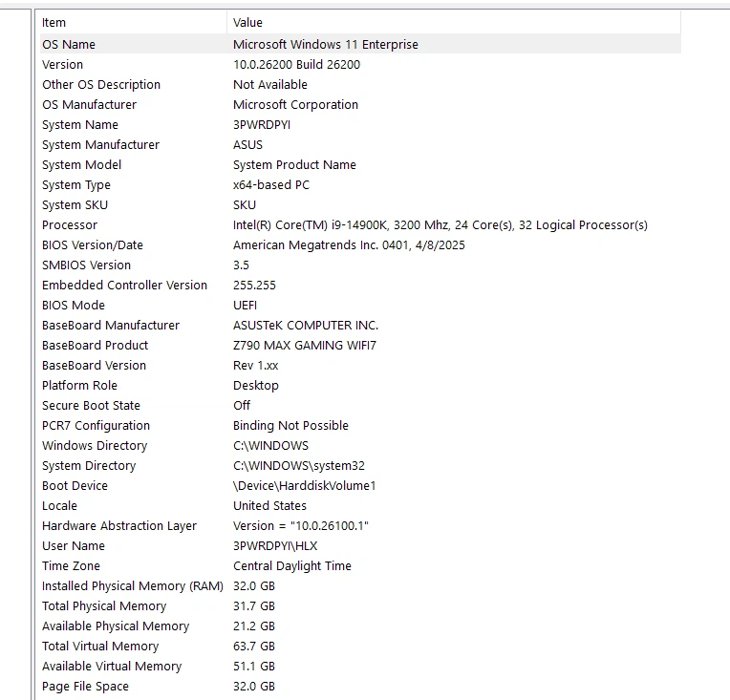Screen dimensions: 730x700
Task: Select the System Type label
Action: pos(76,184)
